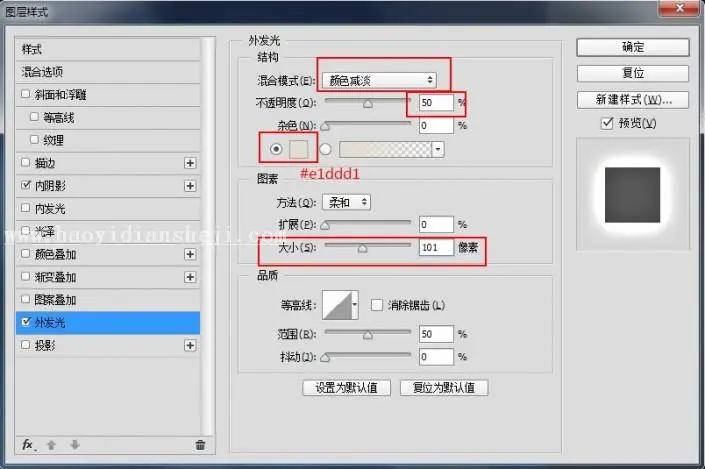Screen dimensions: 705x469
Task: Close the Layer Style dialog
Action: coord(679,8)
